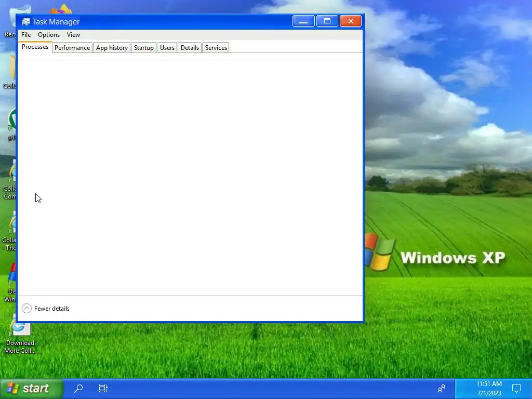Open the notification center icon

coord(516,389)
